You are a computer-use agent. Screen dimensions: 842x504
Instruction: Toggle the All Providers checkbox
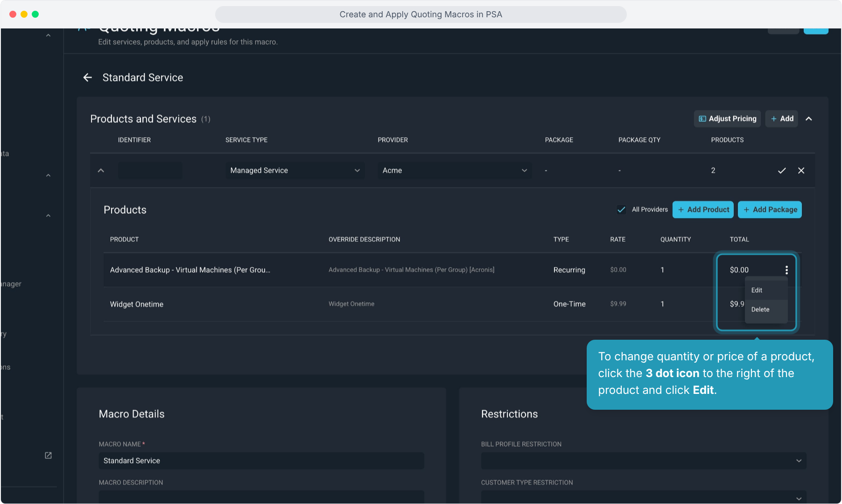(621, 210)
